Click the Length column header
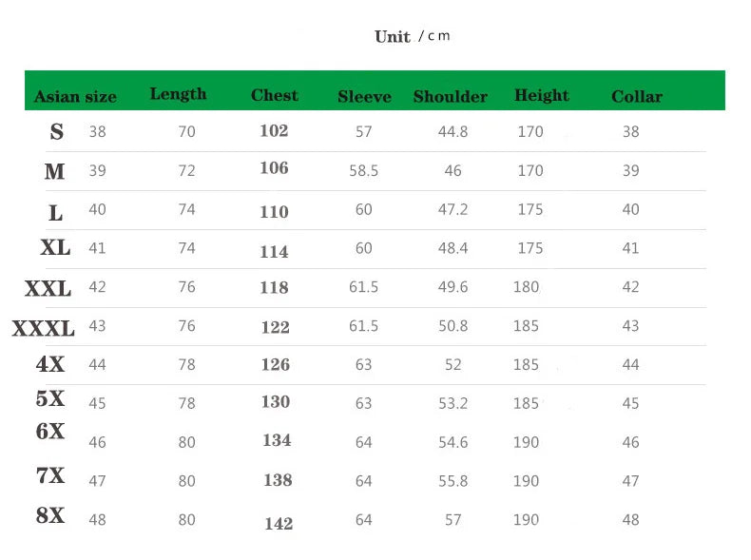751x560 pixels. [x=178, y=94]
